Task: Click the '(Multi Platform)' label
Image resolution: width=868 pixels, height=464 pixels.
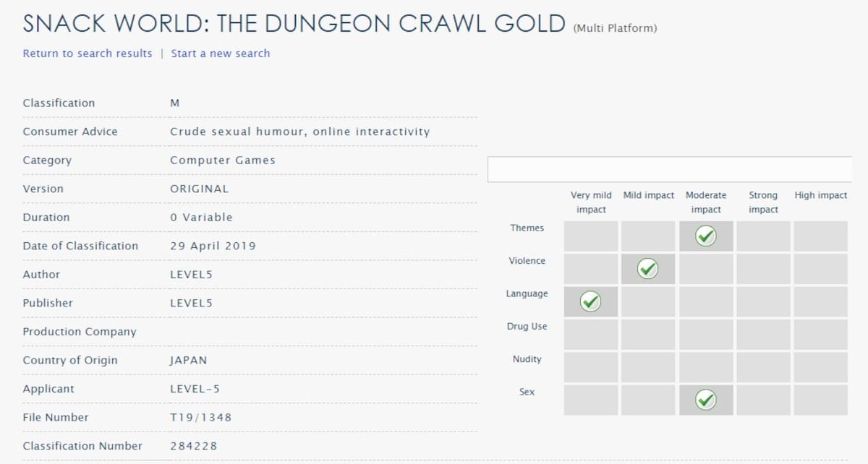Action: tap(615, 29)
